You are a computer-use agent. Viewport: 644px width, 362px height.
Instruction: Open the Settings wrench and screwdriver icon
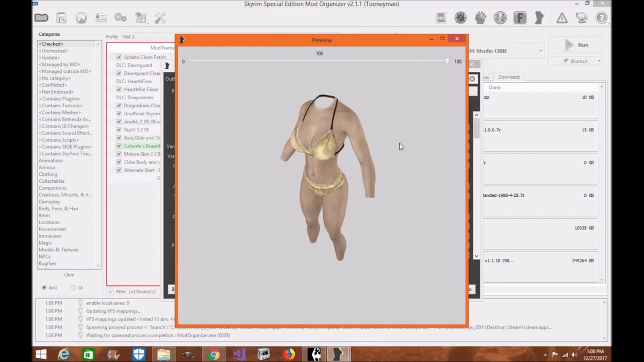coord(160,18)
